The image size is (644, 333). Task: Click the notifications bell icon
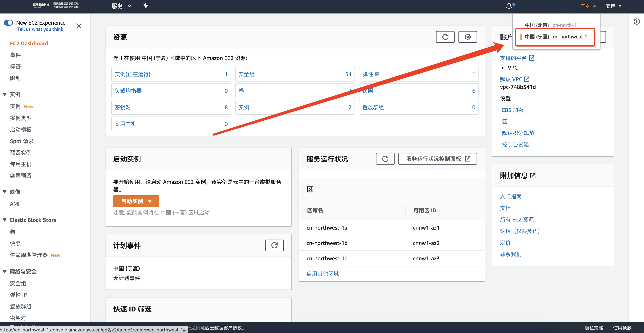(509, 6)
